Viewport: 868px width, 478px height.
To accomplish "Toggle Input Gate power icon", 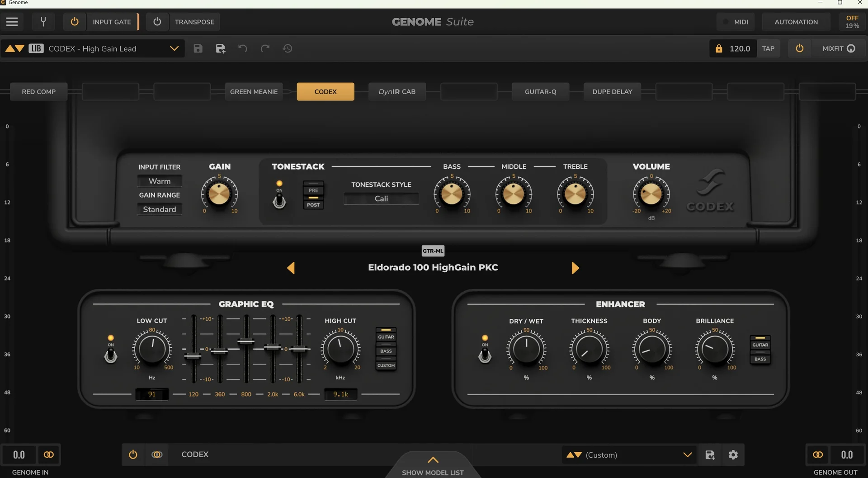I will (x=75, y=22).
